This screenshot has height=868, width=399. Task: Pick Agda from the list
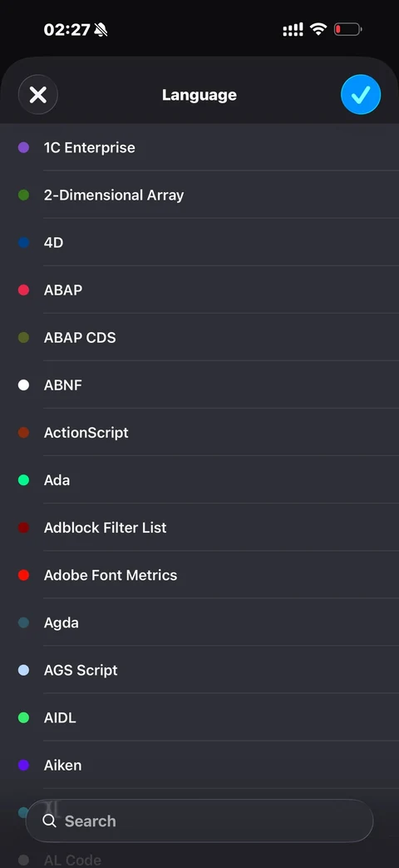(199, 623)
